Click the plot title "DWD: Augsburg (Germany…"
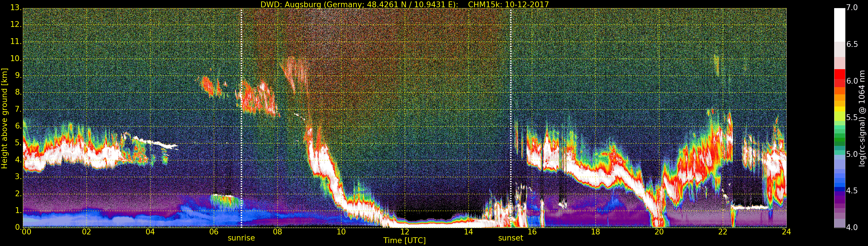The width and height of the screenshot is (868, 246). [405, 4]
